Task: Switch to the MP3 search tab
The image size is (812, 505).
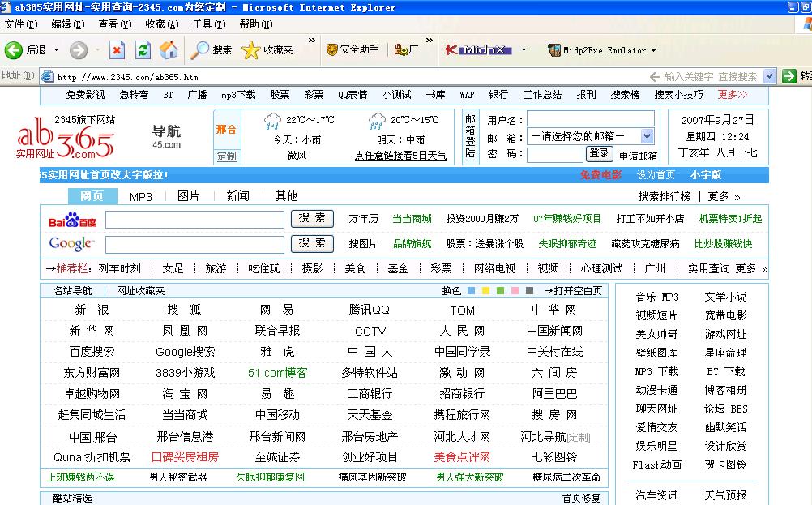Action: point(141,196)
